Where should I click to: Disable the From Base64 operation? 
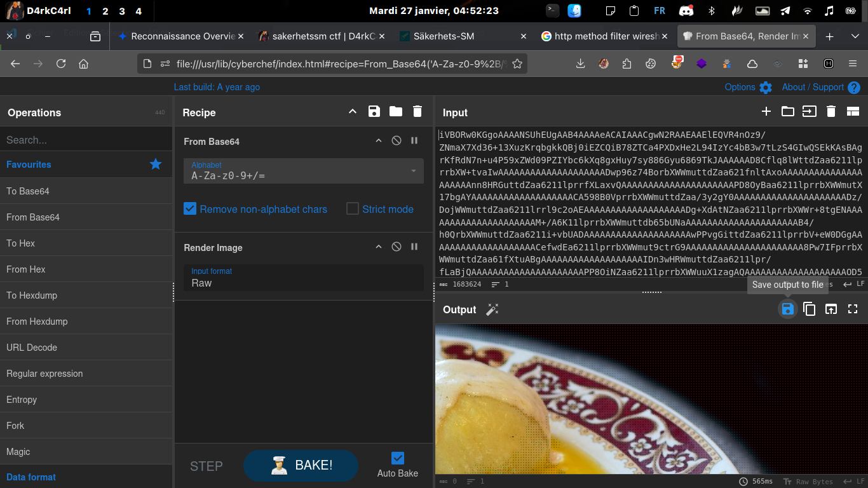(396, 140)
